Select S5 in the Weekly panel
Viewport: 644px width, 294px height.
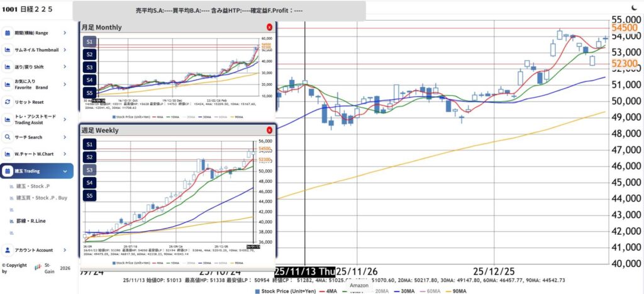[x=89, y=196]
